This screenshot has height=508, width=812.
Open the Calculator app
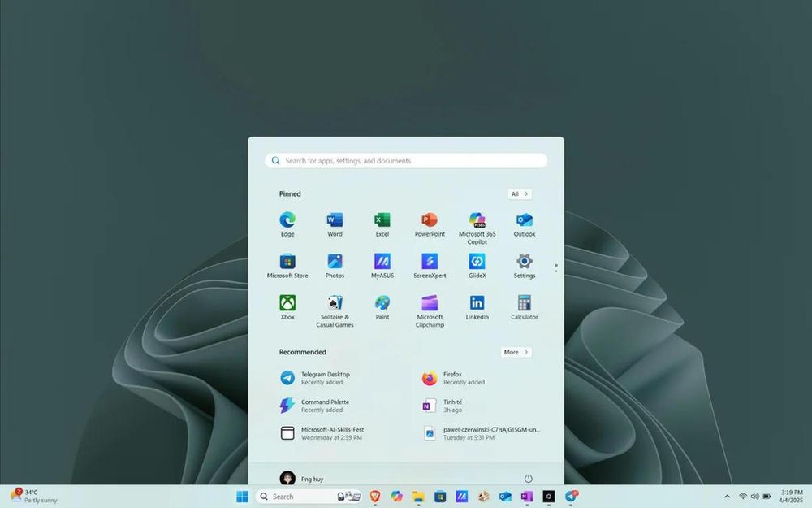tap(524, 307)
